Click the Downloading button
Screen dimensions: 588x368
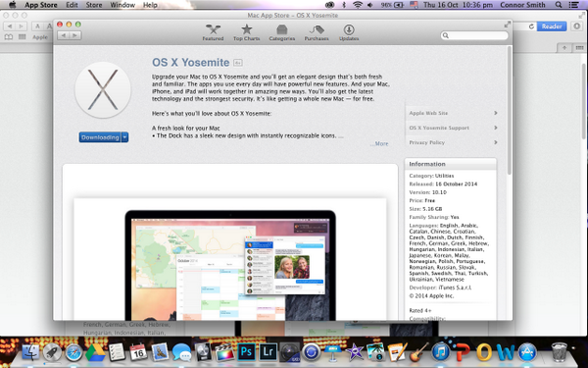100,137
